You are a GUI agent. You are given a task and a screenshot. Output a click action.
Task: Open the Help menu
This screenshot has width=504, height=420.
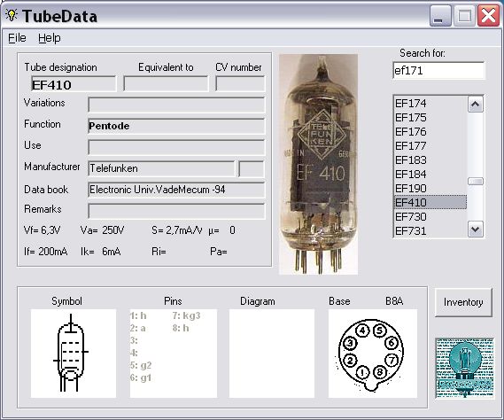(x=50, y=38)
